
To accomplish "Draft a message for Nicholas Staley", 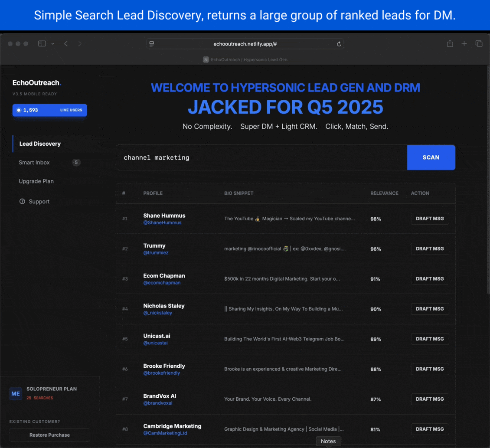I will coord(430,309).
